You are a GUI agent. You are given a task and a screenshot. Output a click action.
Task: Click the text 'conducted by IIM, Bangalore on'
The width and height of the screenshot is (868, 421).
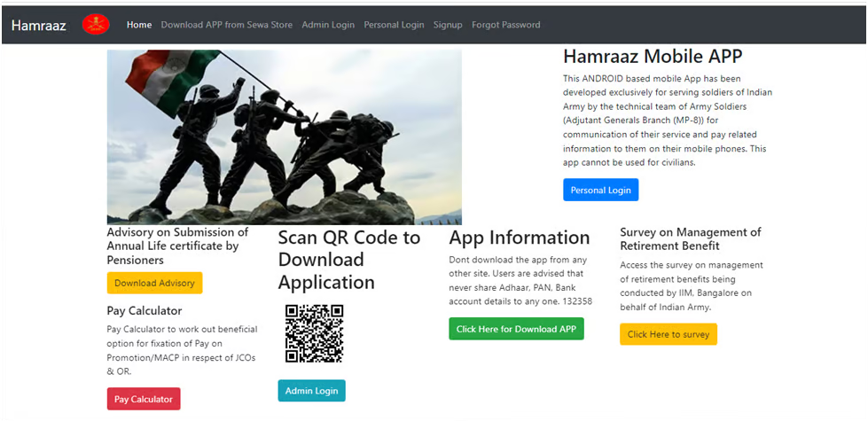click(x=686, y=292)
